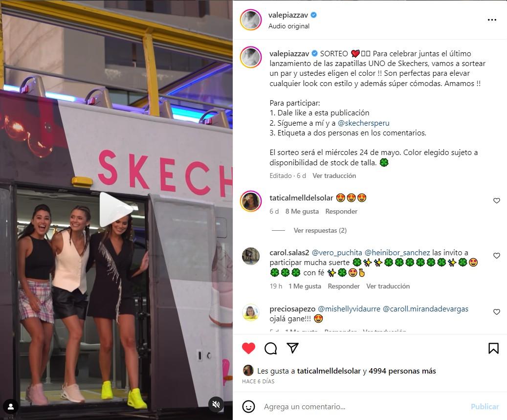Save post with bookmark icon
The height and width of the screenshot is (420, 507).
pos(493,348)
